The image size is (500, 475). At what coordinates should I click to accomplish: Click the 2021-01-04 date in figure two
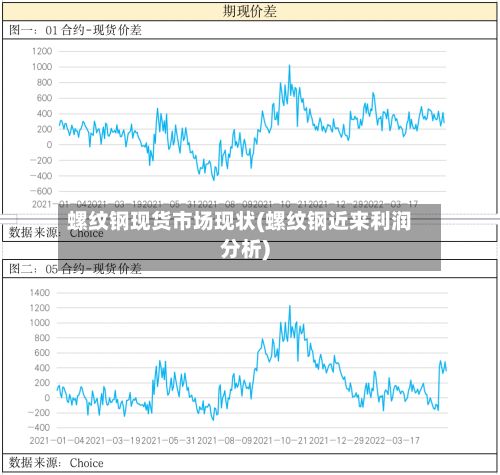coord(57,441)
